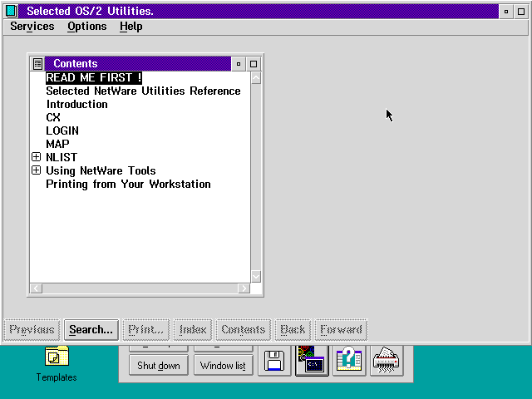The width and height of the screenshot is (532, 399).
Task: Click the Index button
Action: (x=193, y=329)
